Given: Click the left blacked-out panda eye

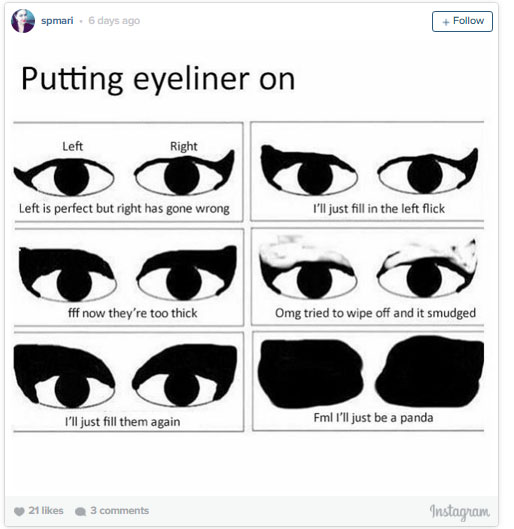Looking at the screenshot, I should [311, 373].
